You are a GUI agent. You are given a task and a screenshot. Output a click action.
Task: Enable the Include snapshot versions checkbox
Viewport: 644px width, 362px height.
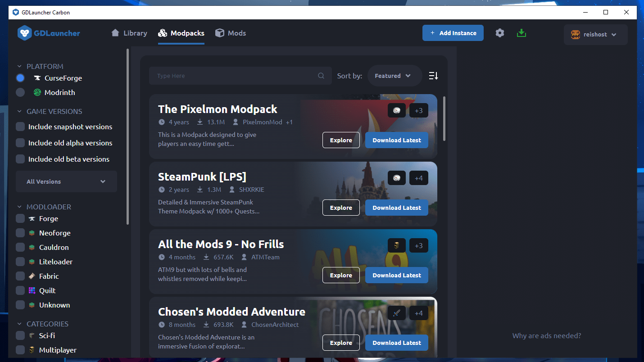(20, 127)
